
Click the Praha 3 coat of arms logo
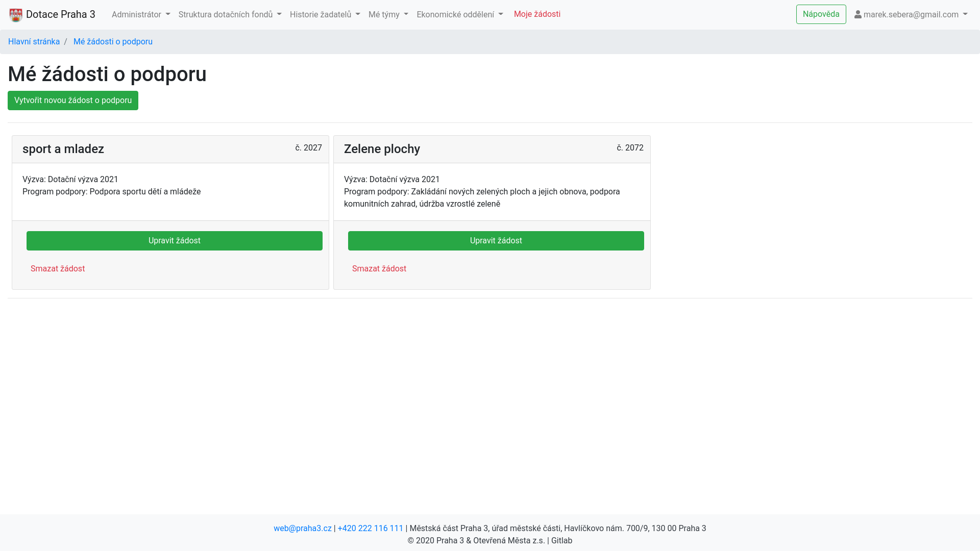tap(16, 15)
